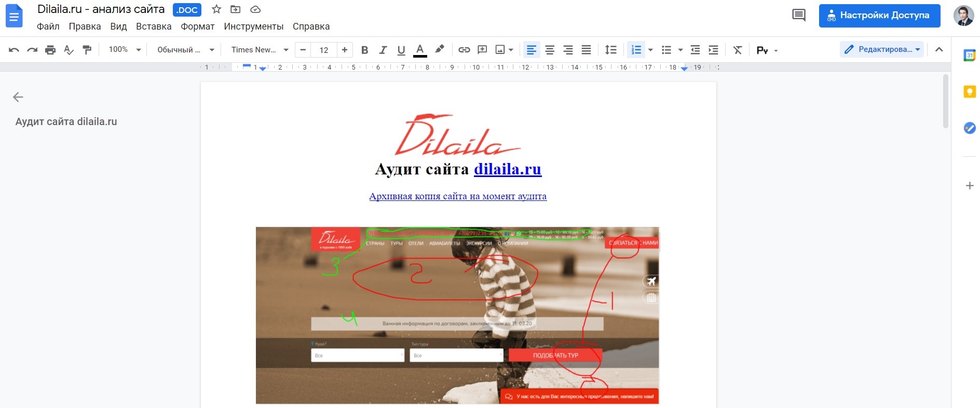This screenshot has height=408, width=980.
Task: Open Google Keep side panel
Action: click(969, 92)
